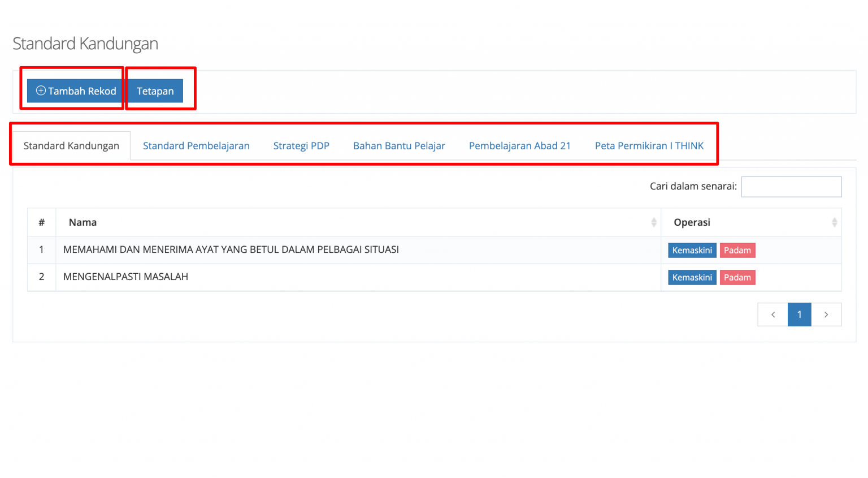
Task: Focus the Cari dalam senarai search field
Action: tap(791, 187)
